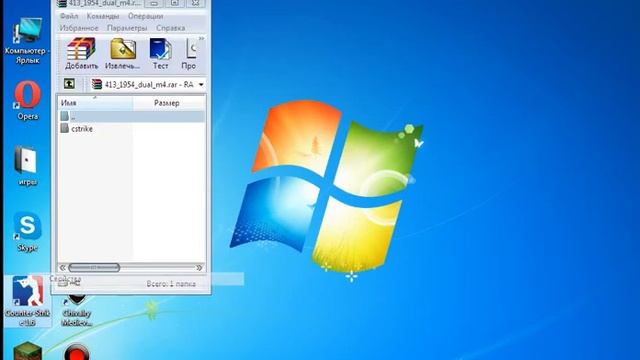Open the archive path dropdown arrow
The height and width of the screenshot is (360, 640).
point(201,84)
